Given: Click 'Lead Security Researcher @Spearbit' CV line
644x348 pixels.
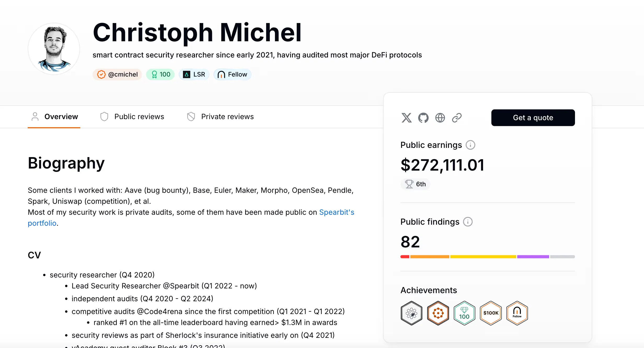Looking at the screenshot, I should [164, 286].
